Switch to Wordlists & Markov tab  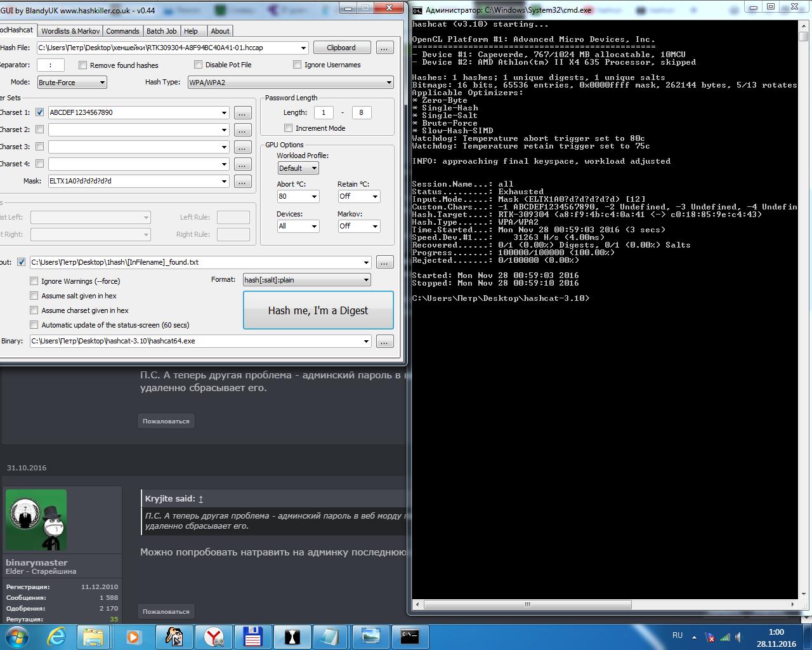point(70,31)
